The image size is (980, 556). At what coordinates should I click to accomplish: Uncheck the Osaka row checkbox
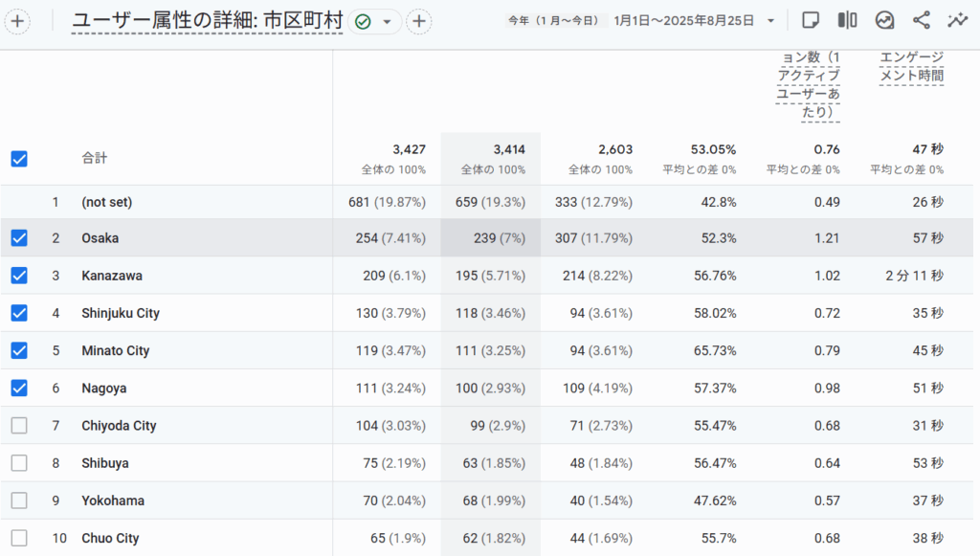[19, 237]
